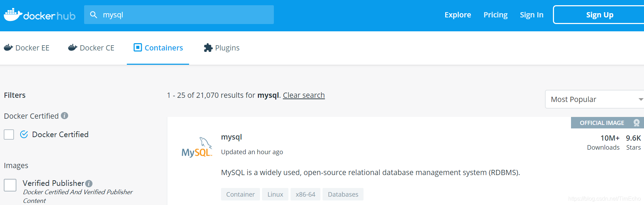Enable the Docker Certified checkbox
The height and width of the screenshot is (205, 644).
click(9, 134)
